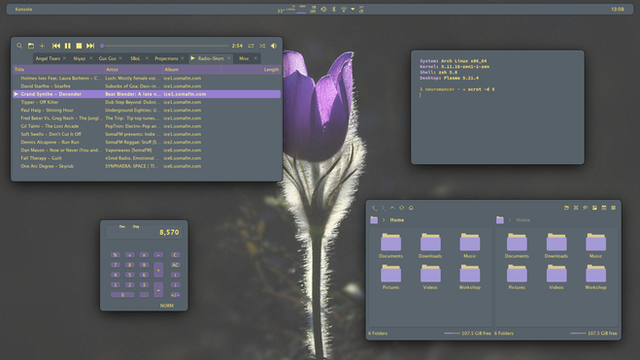Viewport: 640px width, 360px height.
Task: Go up one directory in file manager
Action: pyautogui.click(x=392, y=208)
